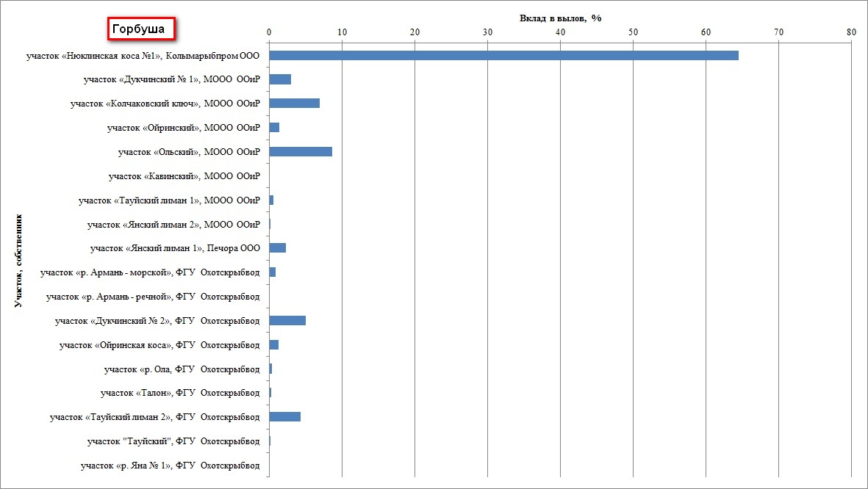Select the label «Ойринская коса», ФГУ Охотскрыбвод
This screenshot has width=868, height=489.
tap(159, 345)
